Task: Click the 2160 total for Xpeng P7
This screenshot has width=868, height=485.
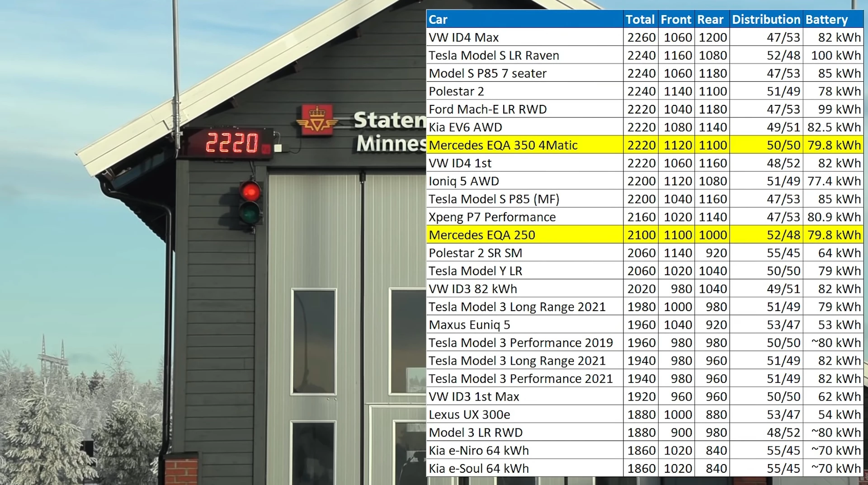Action: (x=641, y=217)
